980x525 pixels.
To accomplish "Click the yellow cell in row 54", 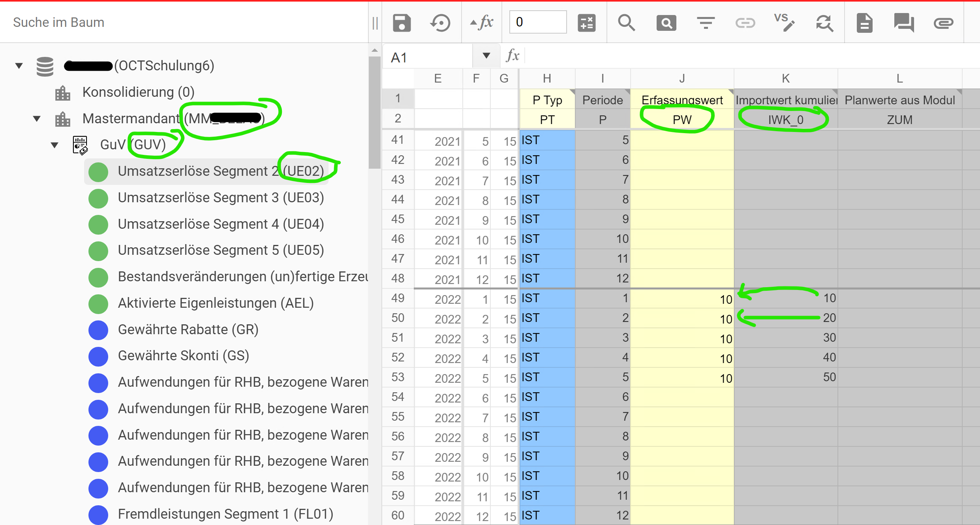I will [x=682, y=397].
